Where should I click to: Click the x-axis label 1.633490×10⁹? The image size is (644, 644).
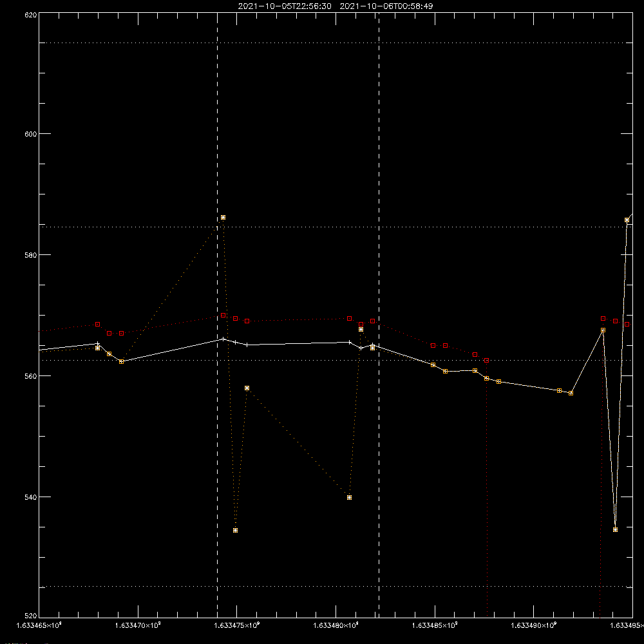(x=534, y=625)
